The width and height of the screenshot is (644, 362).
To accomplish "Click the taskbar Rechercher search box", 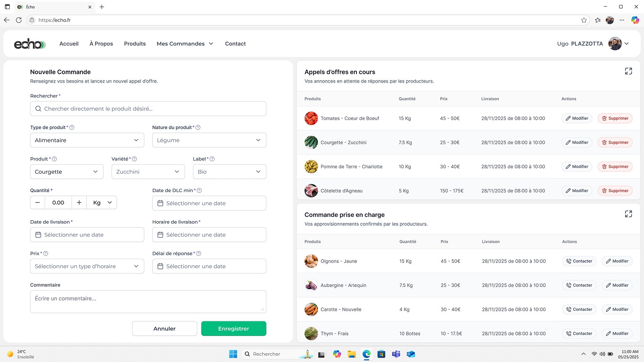I will point(277,354).
